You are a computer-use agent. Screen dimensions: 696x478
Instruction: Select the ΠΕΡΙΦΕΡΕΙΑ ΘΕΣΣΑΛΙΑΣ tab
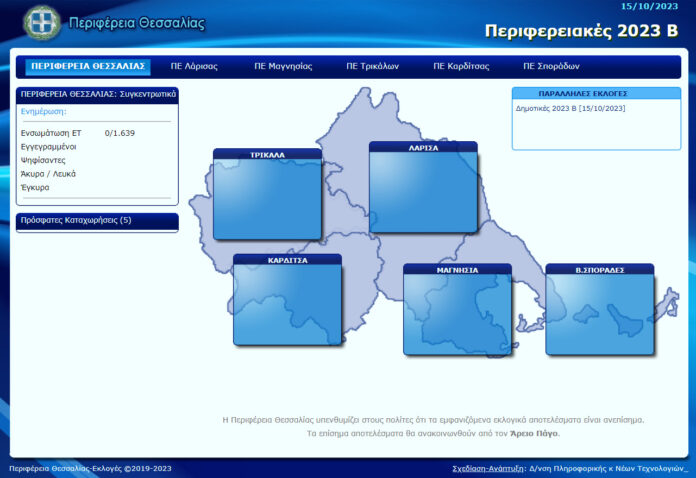[88, 66]
